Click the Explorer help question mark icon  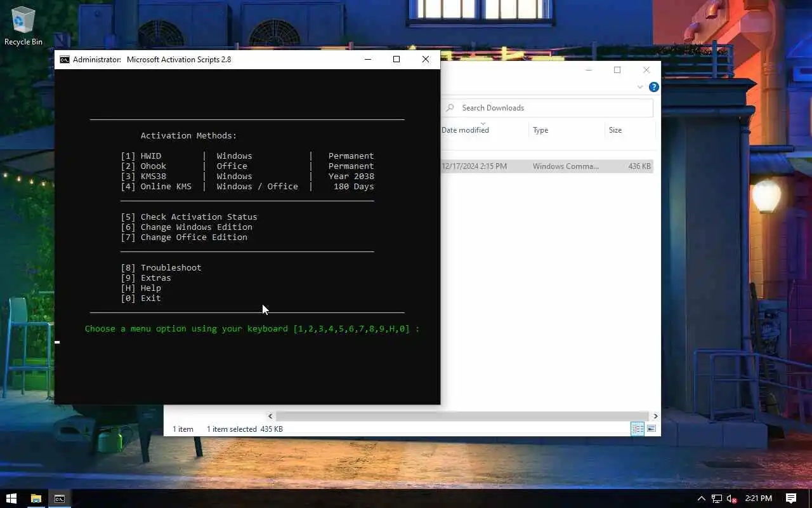pyautogui.click(x=653, y=87)
